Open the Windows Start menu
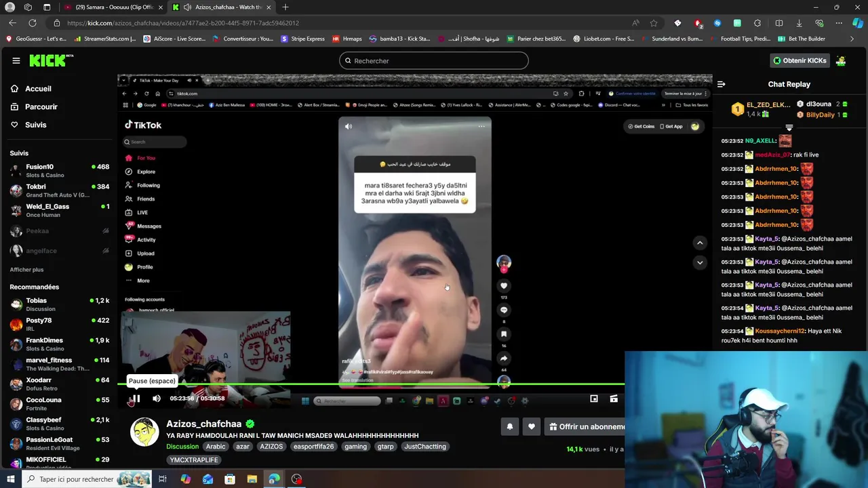Image resolution: width=868 pixels, height=488 pixels. pos(10,479)
